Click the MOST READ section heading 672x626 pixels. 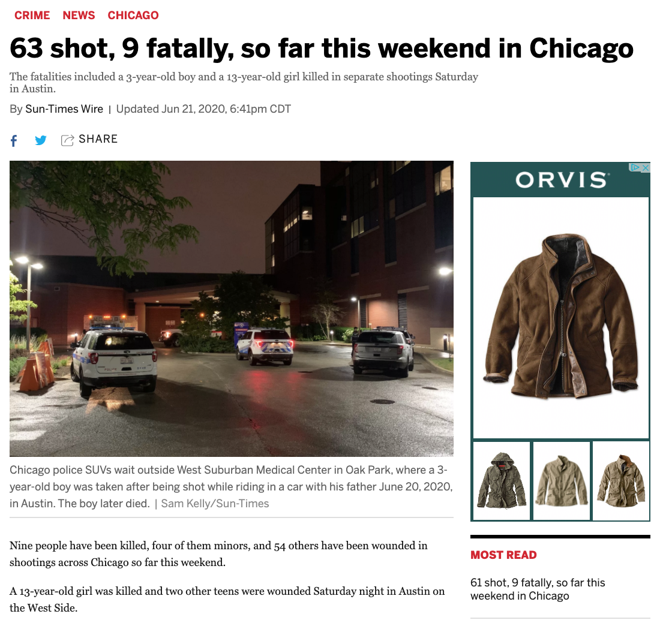pyautogui.click(x=503, y=555)
